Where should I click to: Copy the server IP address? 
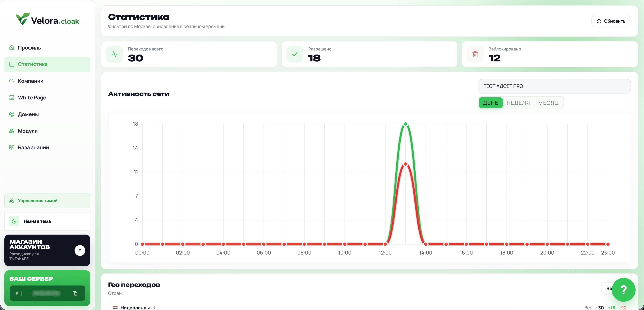tap(75, 293)
